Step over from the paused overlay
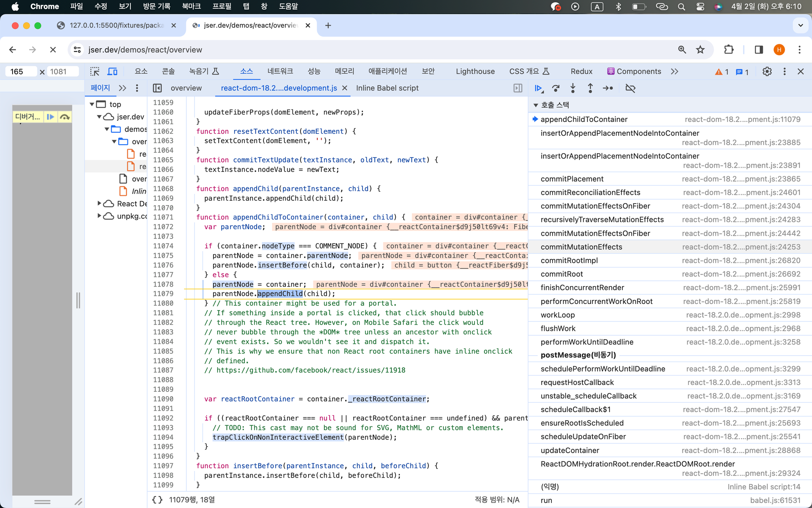 (x=65, y=117)
